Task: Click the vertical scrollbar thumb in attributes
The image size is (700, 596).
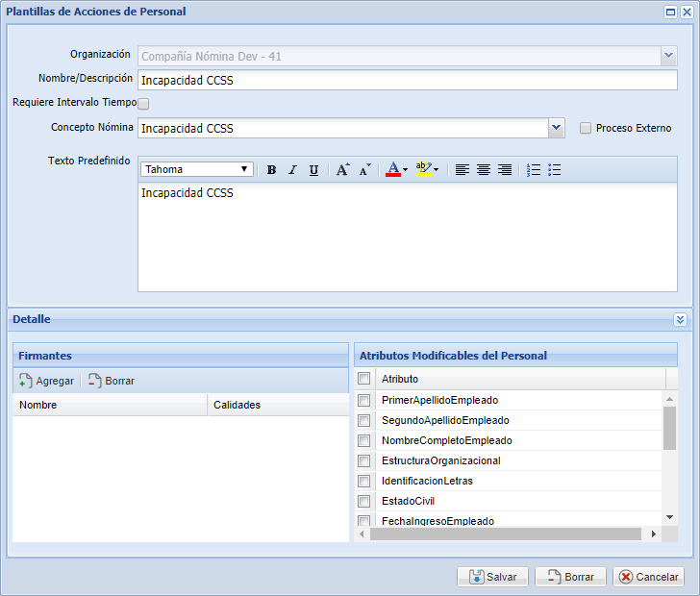Action: click(669, 428)
